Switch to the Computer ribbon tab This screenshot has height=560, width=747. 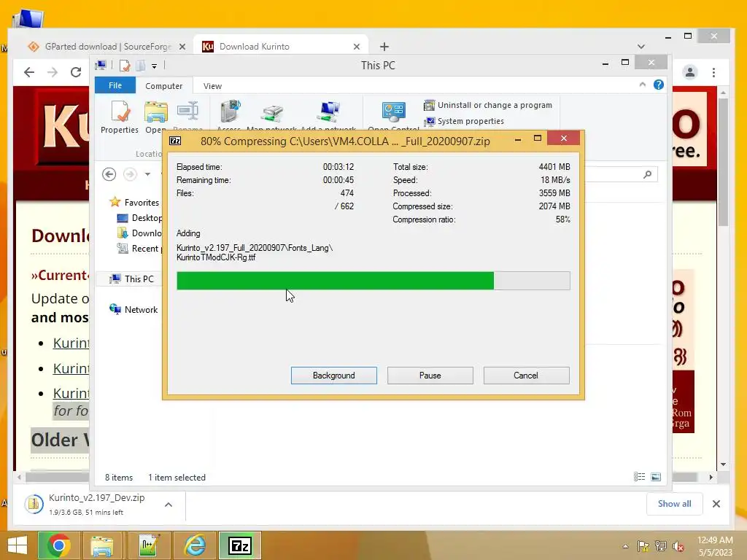(164, 86)
